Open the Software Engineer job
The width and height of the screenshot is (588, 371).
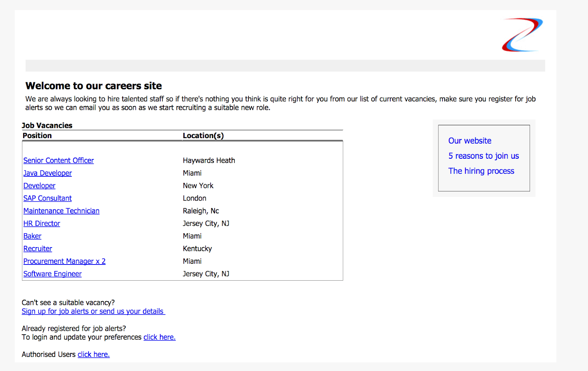pos(53,274)
